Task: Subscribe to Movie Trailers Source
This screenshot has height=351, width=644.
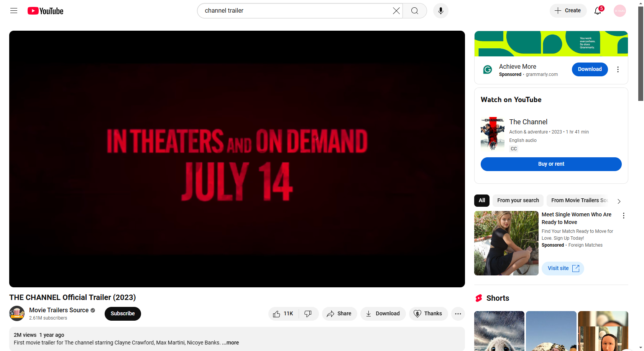Action: coord(123,313)
